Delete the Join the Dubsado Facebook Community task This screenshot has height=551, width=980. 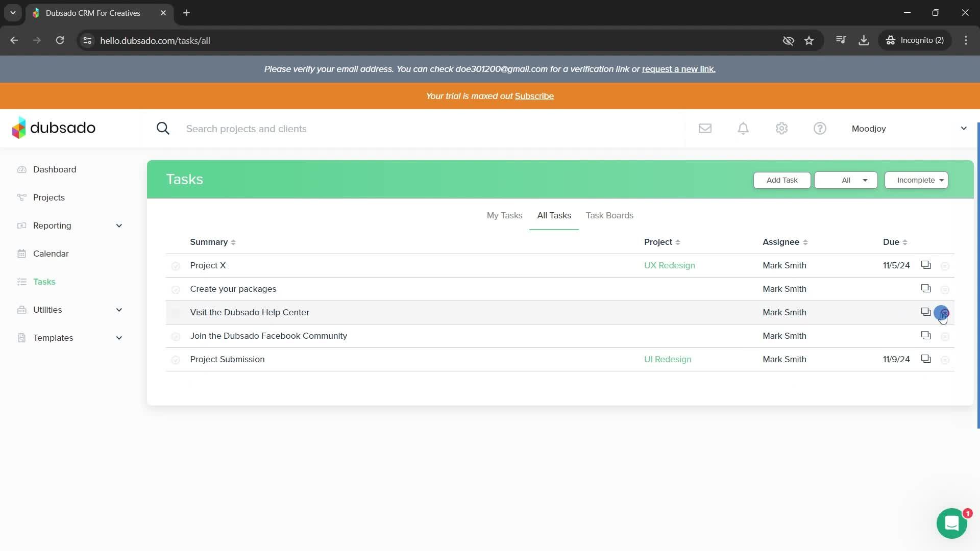click(945, 336)
